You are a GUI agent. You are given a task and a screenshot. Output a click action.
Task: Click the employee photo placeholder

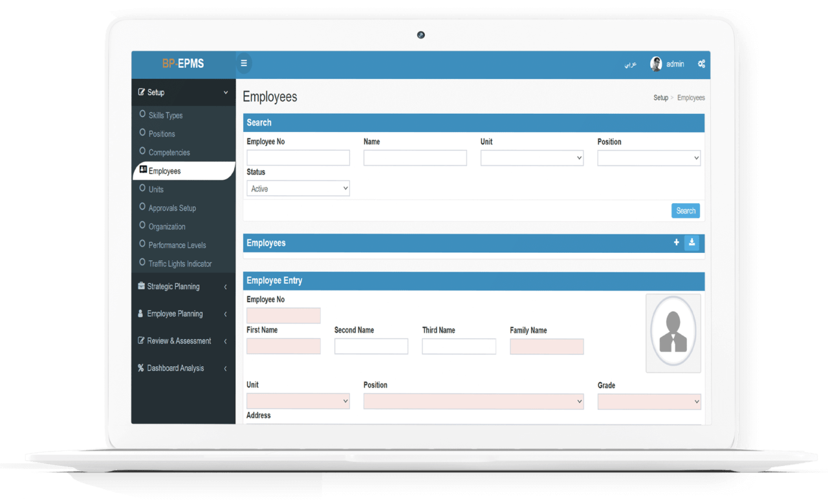tap(673, 333)
